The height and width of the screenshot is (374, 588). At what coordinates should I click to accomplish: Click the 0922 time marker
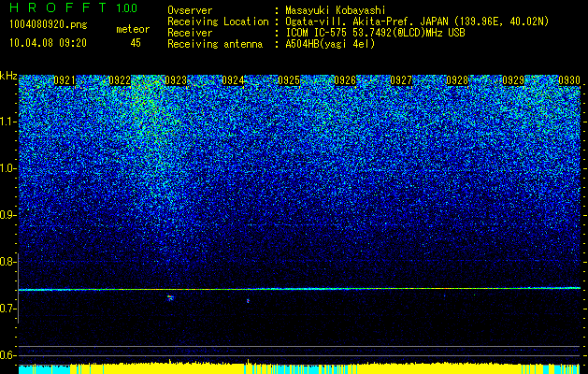120,80
